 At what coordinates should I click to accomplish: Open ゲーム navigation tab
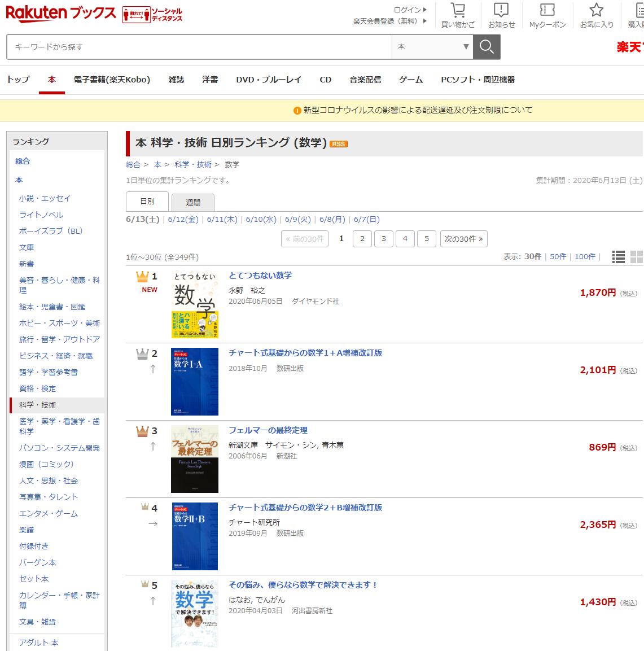411,80
